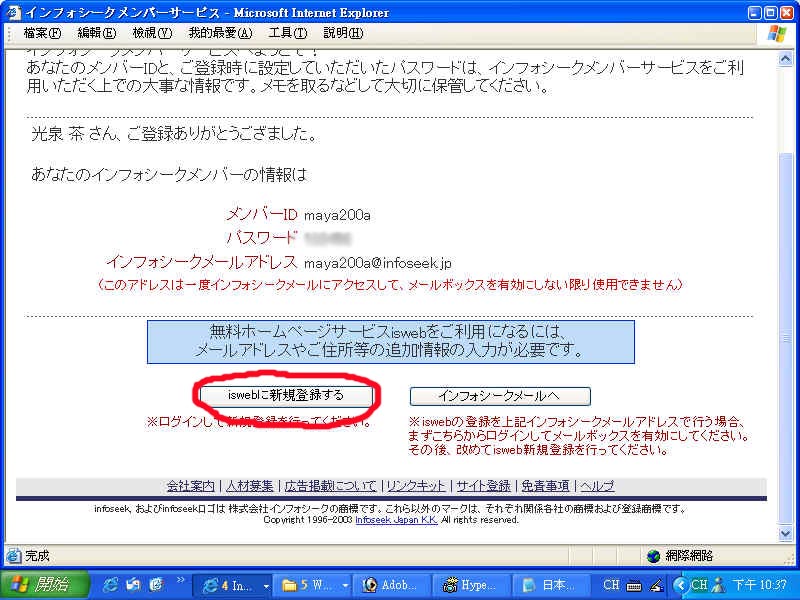Click the scrollbar up arrow

[786, 59]
